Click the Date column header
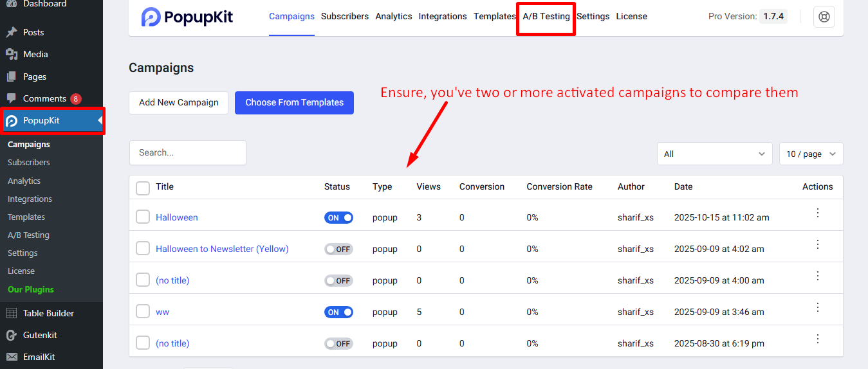The width and height of the screenshot is (868, 369). (683, 186)
